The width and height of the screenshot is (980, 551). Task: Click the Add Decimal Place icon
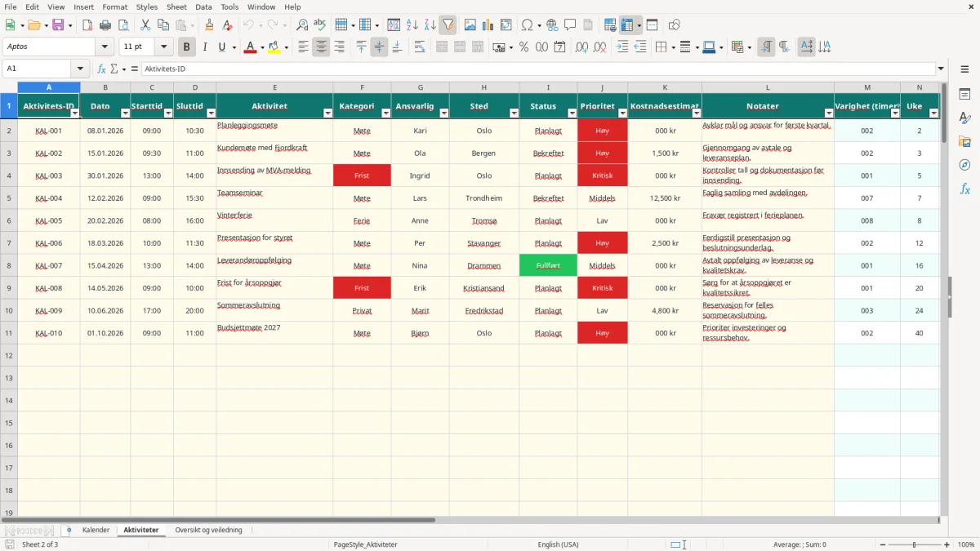click(582, 47)
